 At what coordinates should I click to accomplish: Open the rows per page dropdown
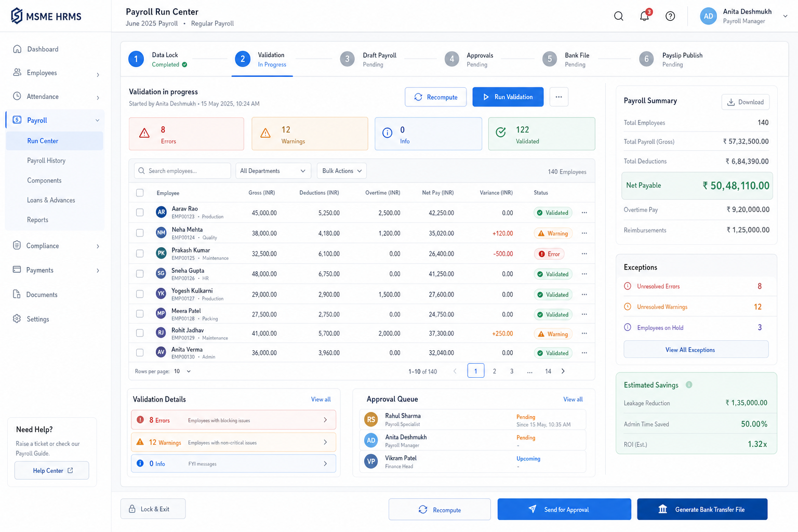point(183,371)
